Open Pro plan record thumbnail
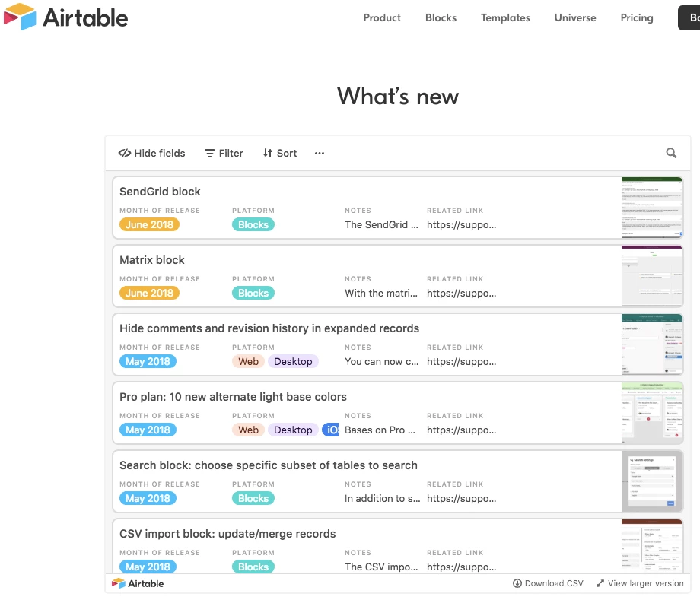700x603 pixels. [x=652, y=413]
